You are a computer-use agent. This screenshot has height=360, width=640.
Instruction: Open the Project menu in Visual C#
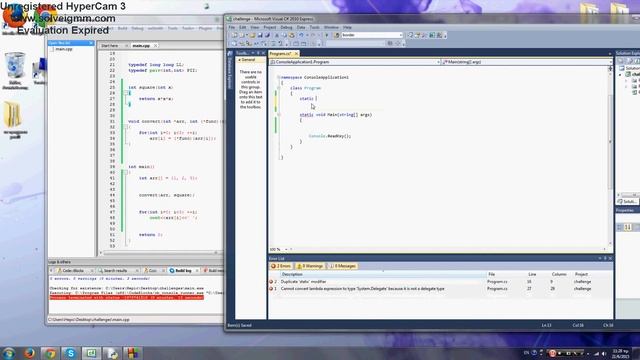(270, 27)
